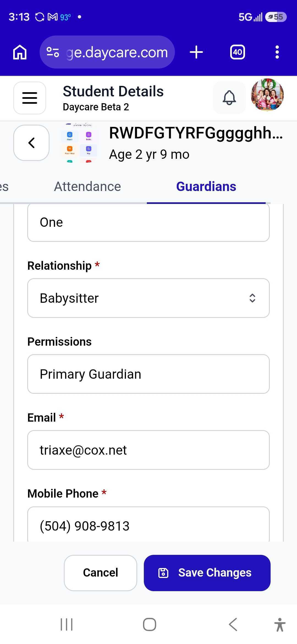This screenshot has width=297, height=644.
Task: Tap the accessibility figure icon
Action: point(280,624)
